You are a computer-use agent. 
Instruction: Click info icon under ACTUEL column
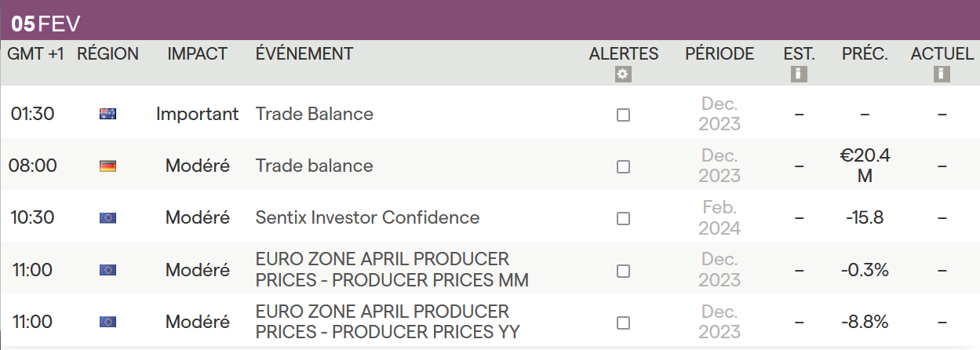[x=942, y=75]
